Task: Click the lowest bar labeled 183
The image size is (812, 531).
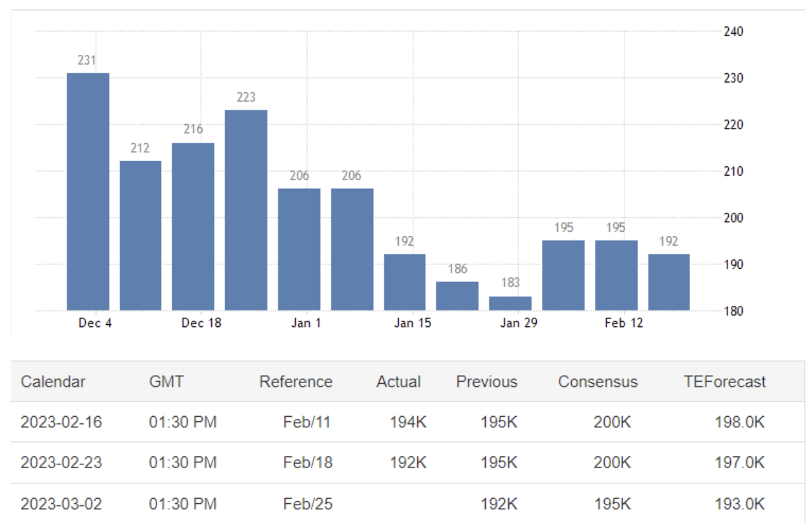Action: pyautogui.click(x=510, y=303)
